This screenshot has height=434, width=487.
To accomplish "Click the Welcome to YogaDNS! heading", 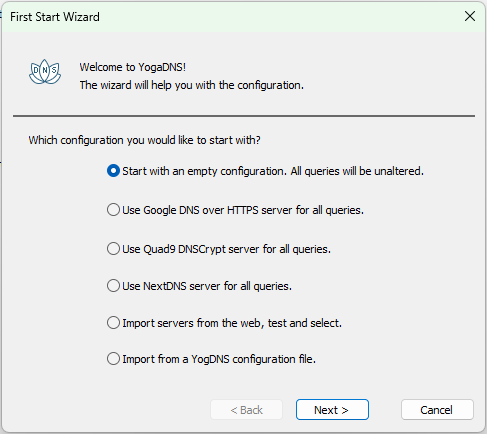I will (133, 67).
